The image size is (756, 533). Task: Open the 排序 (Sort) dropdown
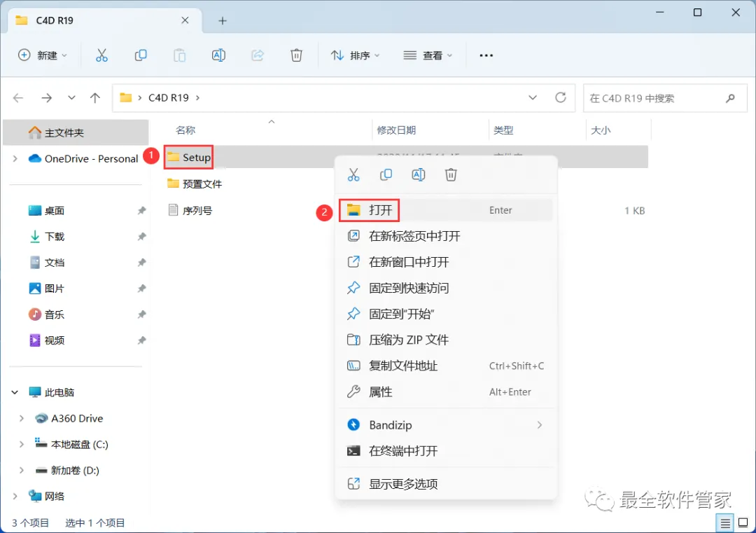coord(356,55)
